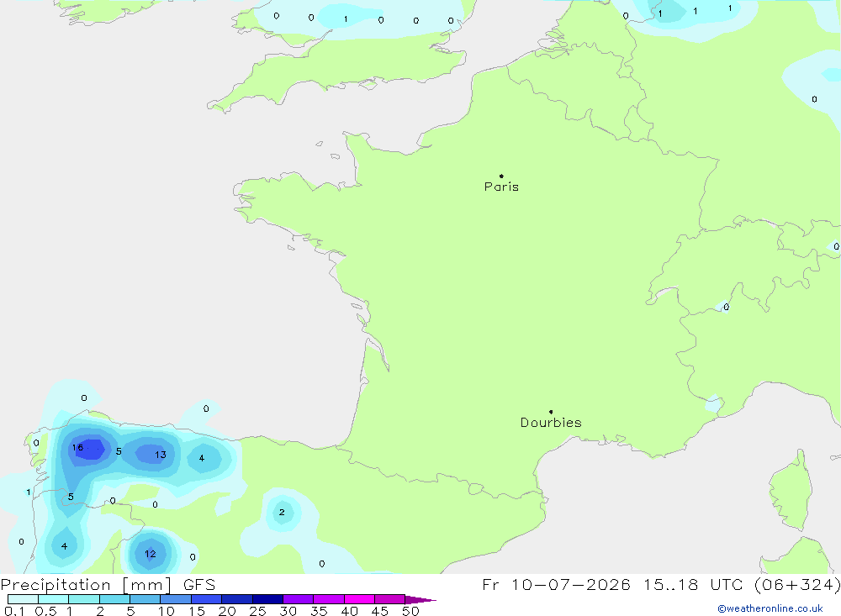Click the legend label 0.1
Image resolution: width=841 pixels, height=616 pixels.
[x=14, y=611]
